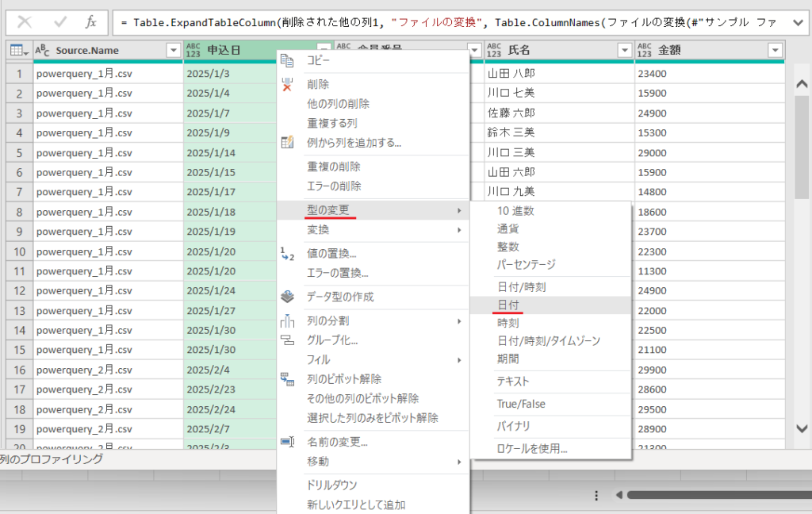Select 日付 from the type submenu
Image resolution: width=812 pixels, height=514 pixels.
(508, 305)
